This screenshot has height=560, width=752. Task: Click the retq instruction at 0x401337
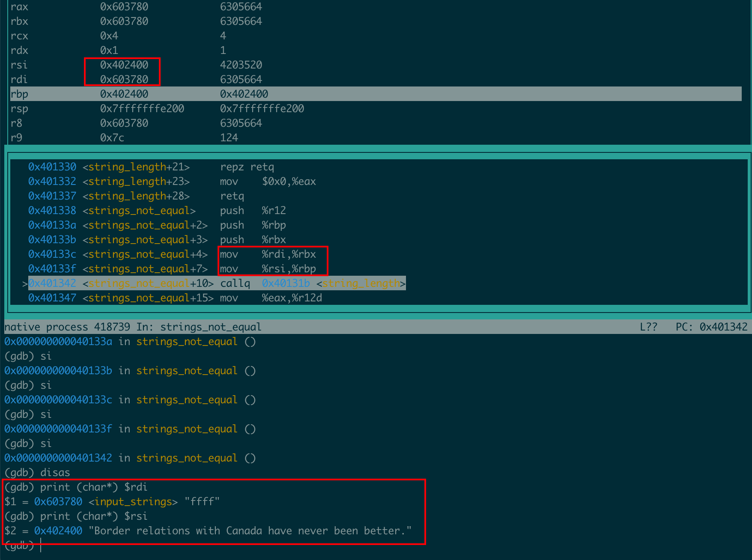pyautogui.click(x=232, y=196)
